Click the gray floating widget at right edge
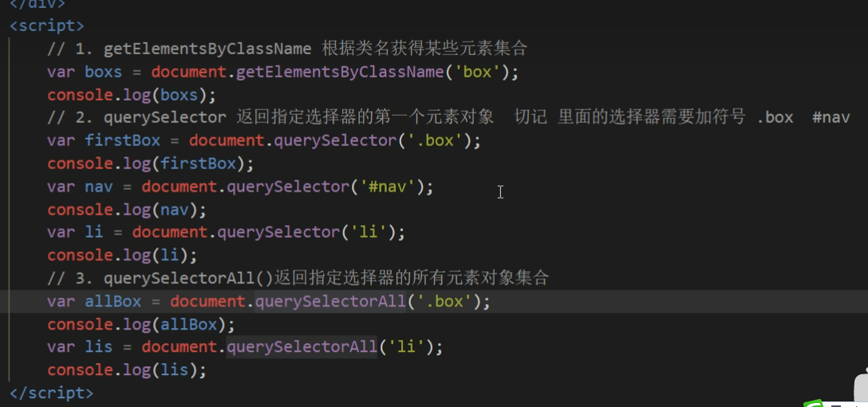This screenshot has height=407, width=868. pos(862,383)
